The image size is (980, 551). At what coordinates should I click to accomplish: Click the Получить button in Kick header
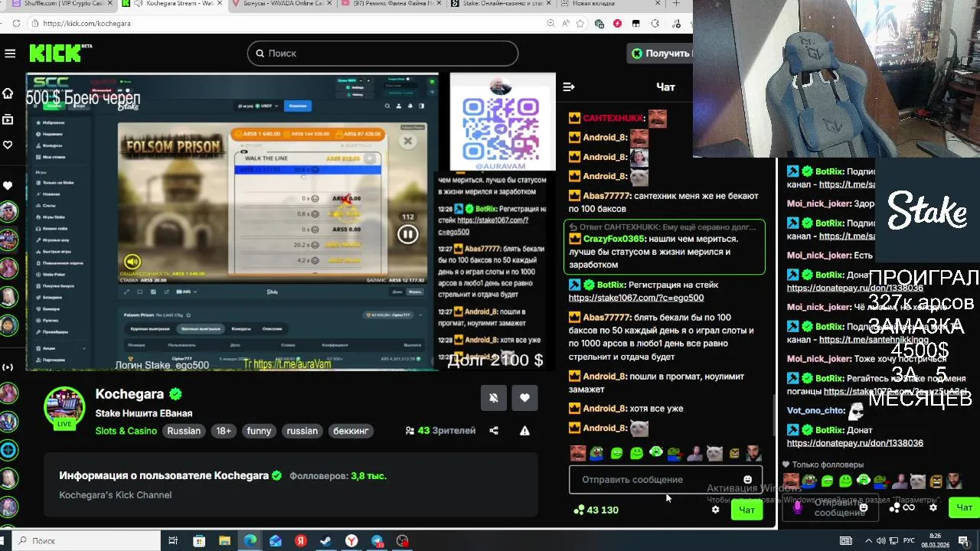pyautogui.click(x=660, y=54)
